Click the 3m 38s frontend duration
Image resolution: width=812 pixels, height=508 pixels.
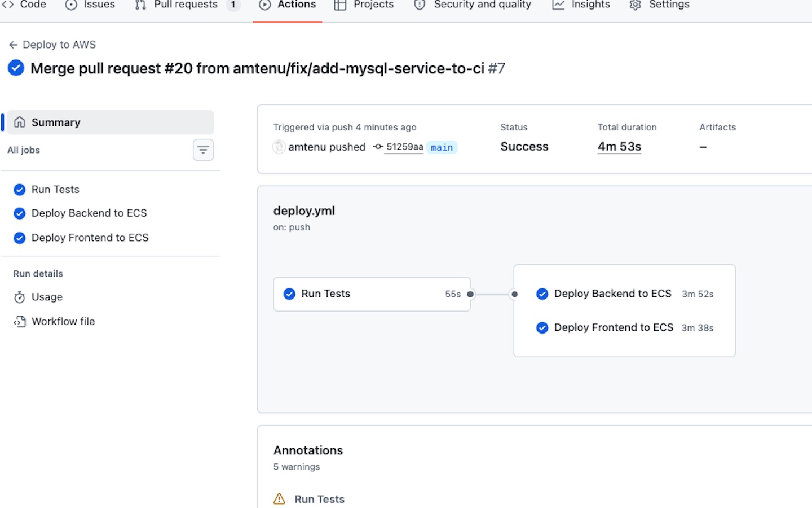click(698, 328)
